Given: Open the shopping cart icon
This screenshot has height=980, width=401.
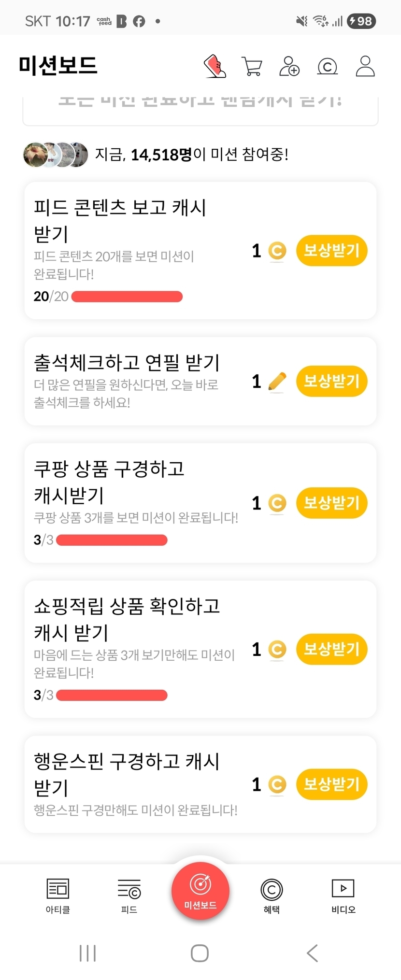Looking at the screenshot, I should click(252, 66).
